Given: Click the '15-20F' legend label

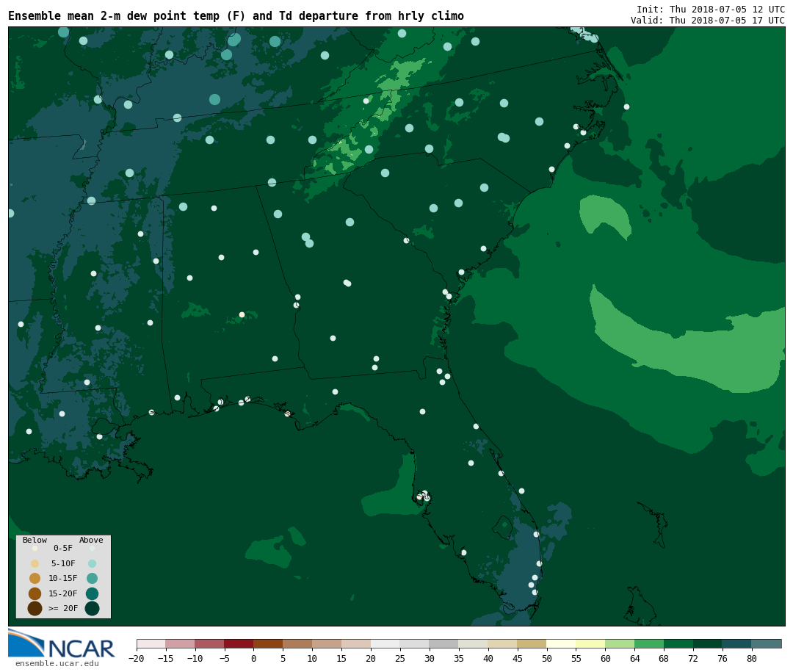Looking at the screenshot, I should [63, 593].
